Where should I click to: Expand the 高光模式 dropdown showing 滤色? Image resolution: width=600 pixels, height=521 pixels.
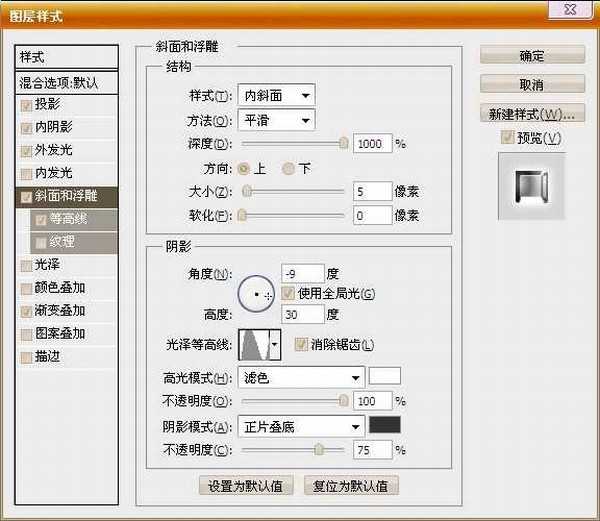(301, 378)
